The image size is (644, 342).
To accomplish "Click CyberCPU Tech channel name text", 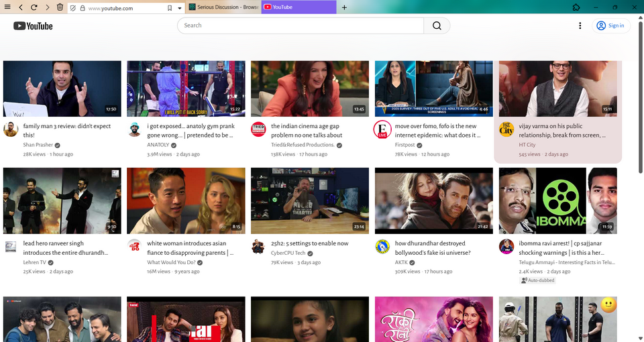I will tap(288, 253).
